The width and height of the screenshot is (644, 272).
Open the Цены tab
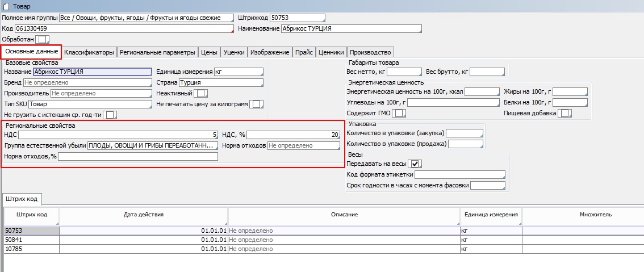[209, 52]
